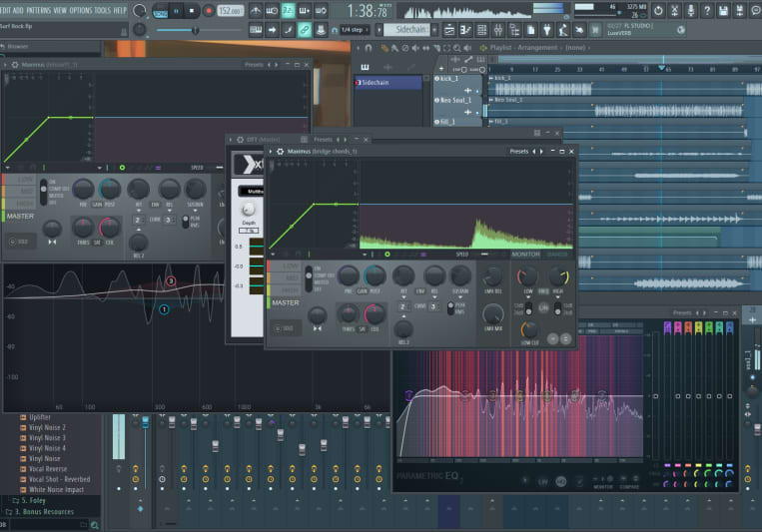Pause playback with the transport pause button
Image resolution: width=762 pixels, height=532 pixels.
coord(176,11)
